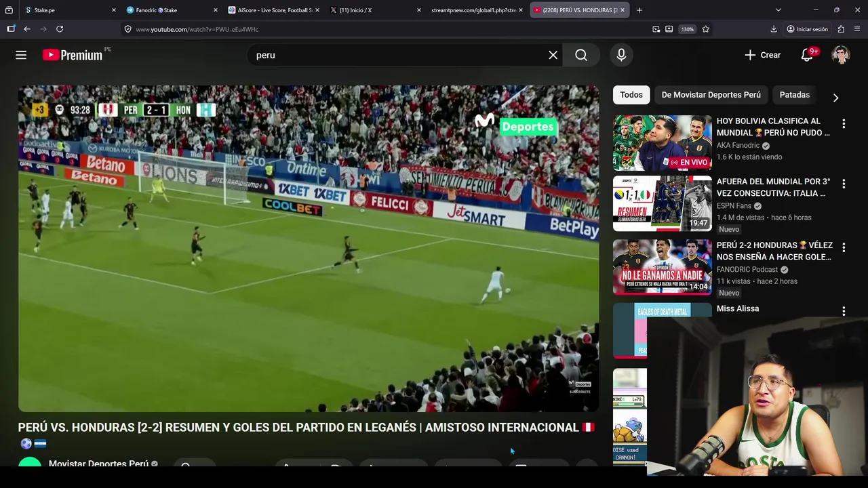868x488 pixels.
Task: Close the Stake.pe tab
Action: coord(114,10)
